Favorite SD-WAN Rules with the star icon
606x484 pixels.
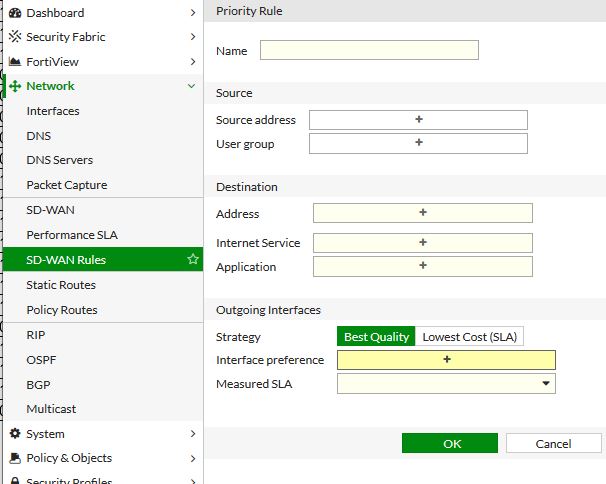193,260
